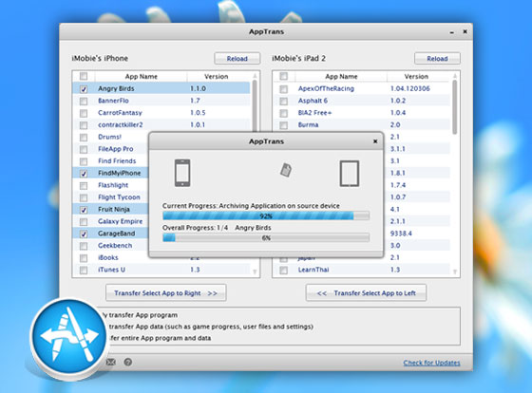
Task: Check the CarrotFantasy checkbox
Action: [84, 113]
